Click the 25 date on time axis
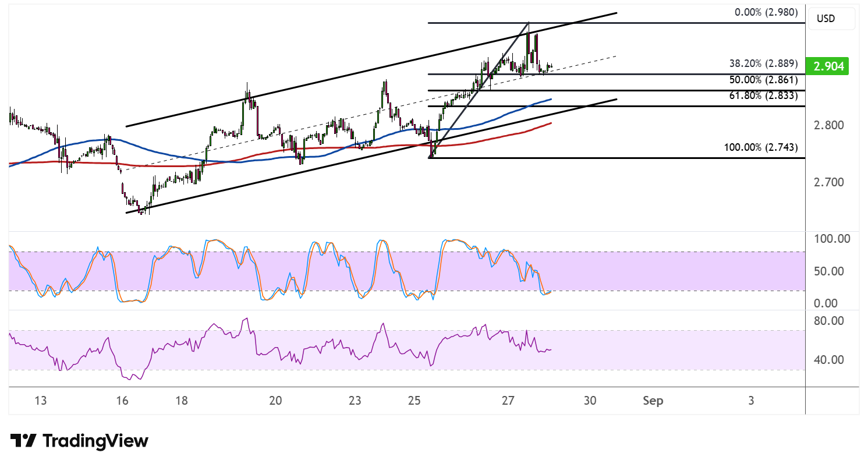Screen dimensions: 868x467 (414, 401)
